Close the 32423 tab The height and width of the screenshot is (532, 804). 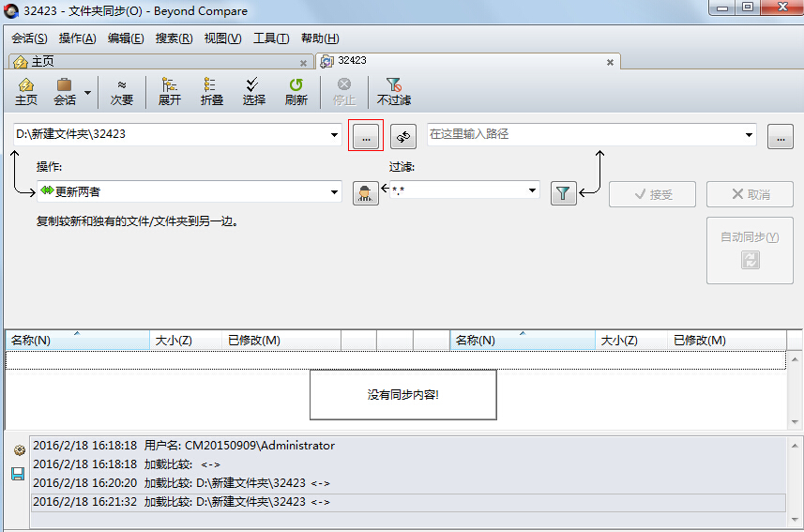tap(610, 62)
